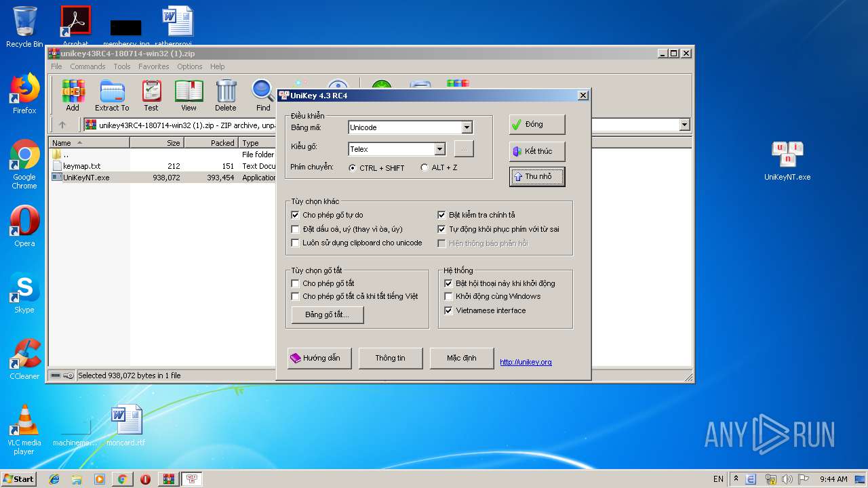Viewport: 868px width, 488px height.
Task: Click the volume speaker tray icon
Action: (787, 479)
